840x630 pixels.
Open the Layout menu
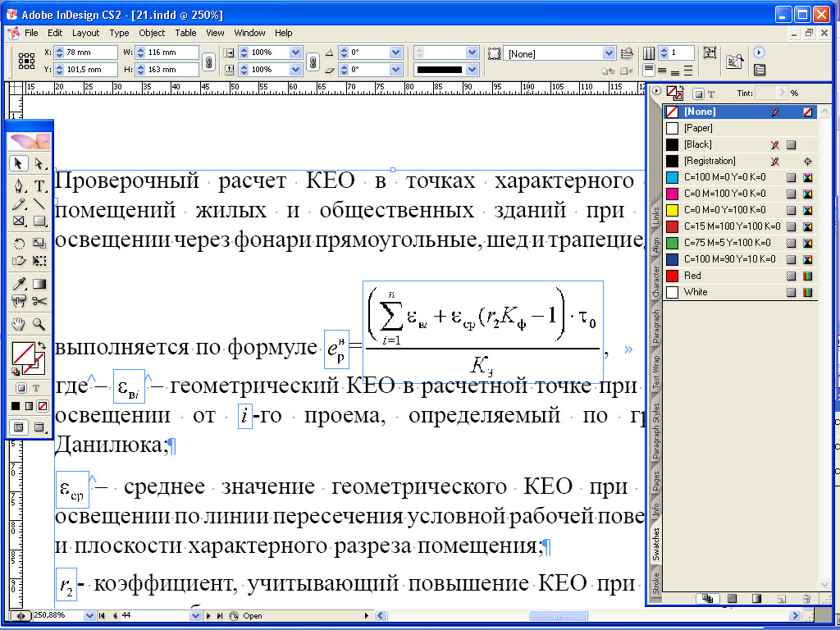point(85,33)
